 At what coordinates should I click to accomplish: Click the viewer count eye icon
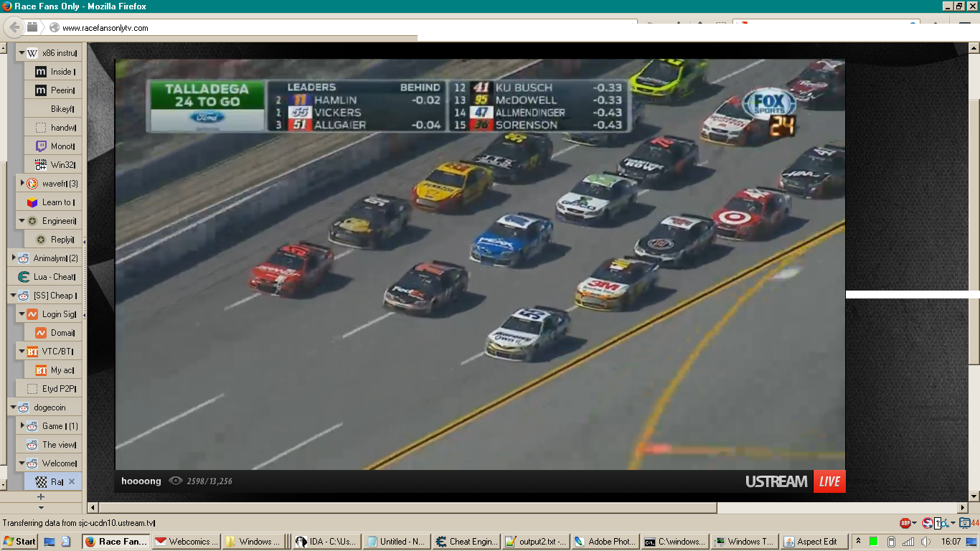coord(176,481)
